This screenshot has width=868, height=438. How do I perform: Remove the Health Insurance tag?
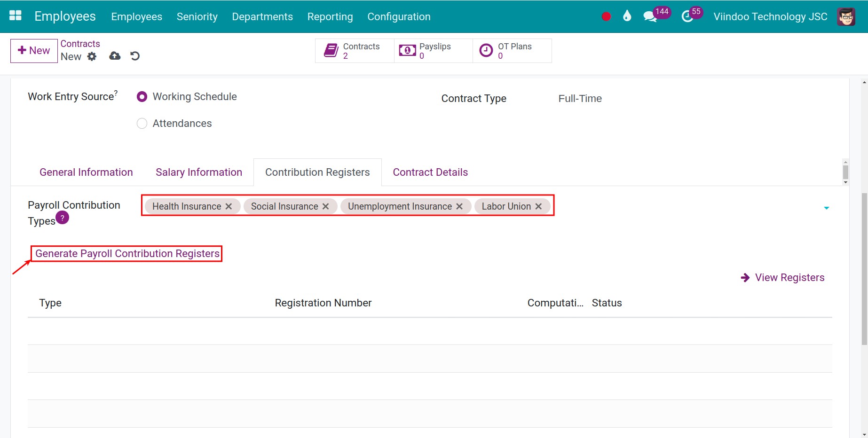(x=229, y=206)
